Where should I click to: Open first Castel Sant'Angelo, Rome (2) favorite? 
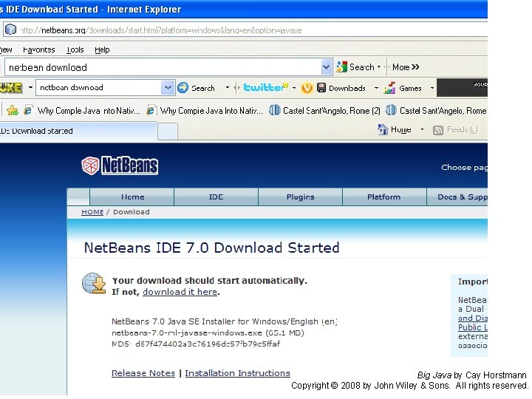tap(324, 111)
